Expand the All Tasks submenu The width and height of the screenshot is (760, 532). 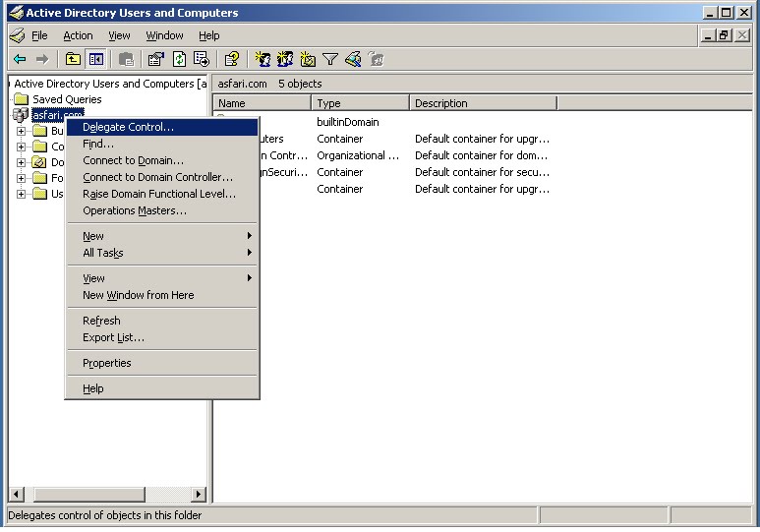(x=162, y=253)
